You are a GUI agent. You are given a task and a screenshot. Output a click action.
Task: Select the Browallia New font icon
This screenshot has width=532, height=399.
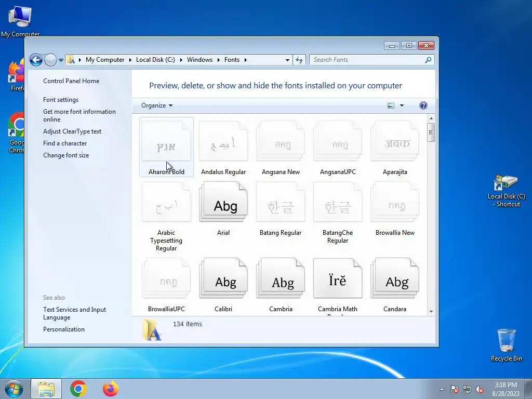click(x=395, y=202)
